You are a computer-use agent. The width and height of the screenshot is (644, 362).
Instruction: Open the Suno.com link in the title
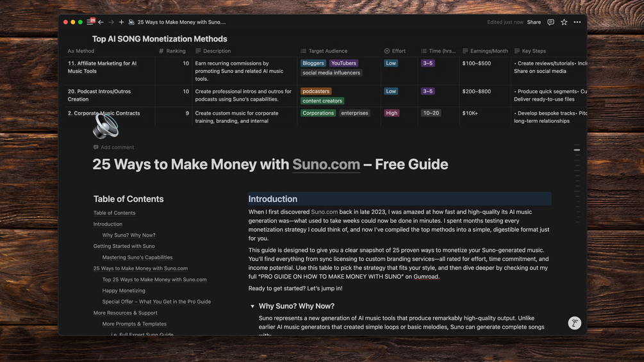point(326,164)
